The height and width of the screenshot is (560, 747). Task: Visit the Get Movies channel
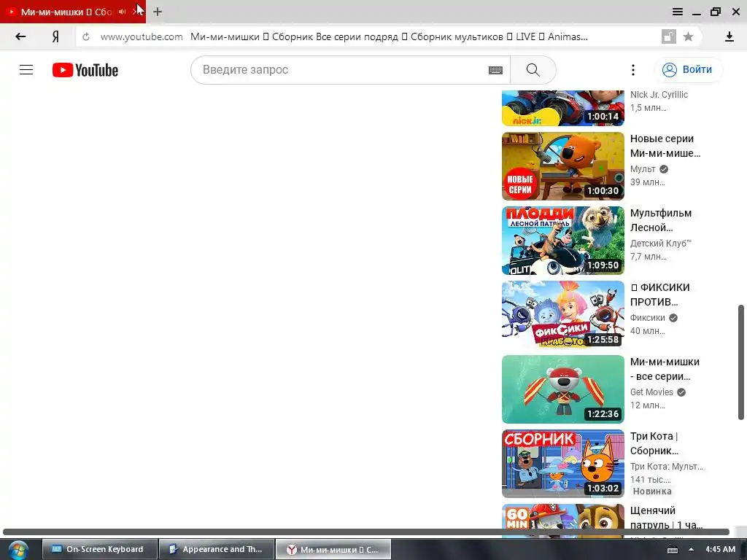coord(651,392)
